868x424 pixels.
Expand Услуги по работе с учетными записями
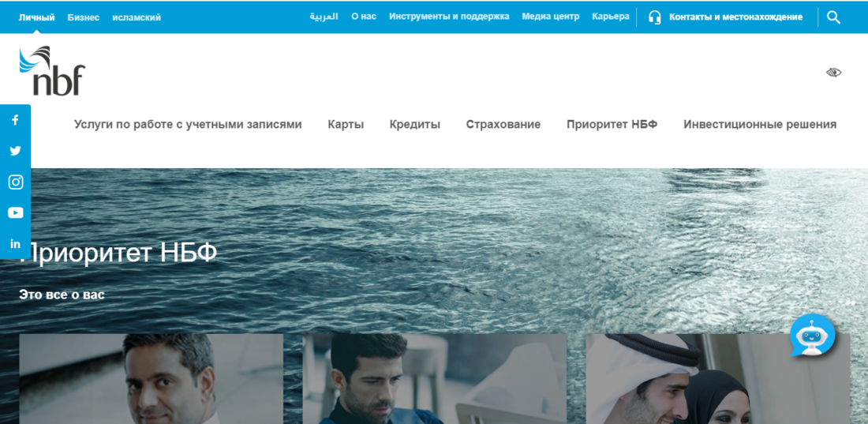[x=188, y=125]
